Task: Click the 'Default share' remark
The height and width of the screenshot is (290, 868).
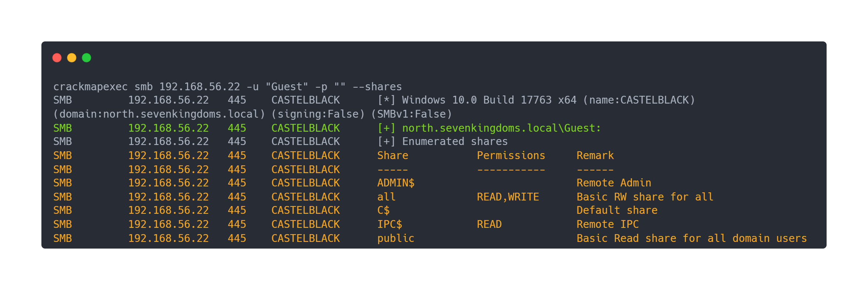Action: [617, 210]
